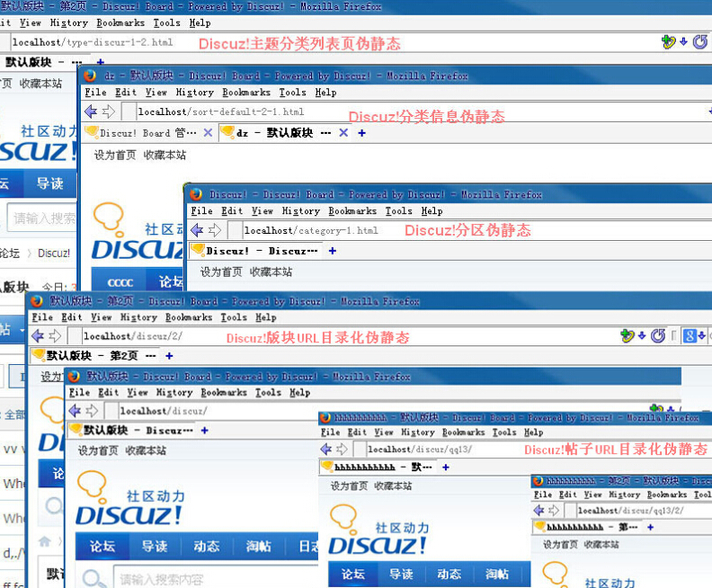Open 淘帖 nav tab in the discuz/qq13/ window
The width and height of the screenshot is (712, 588).
pos(497,574)
